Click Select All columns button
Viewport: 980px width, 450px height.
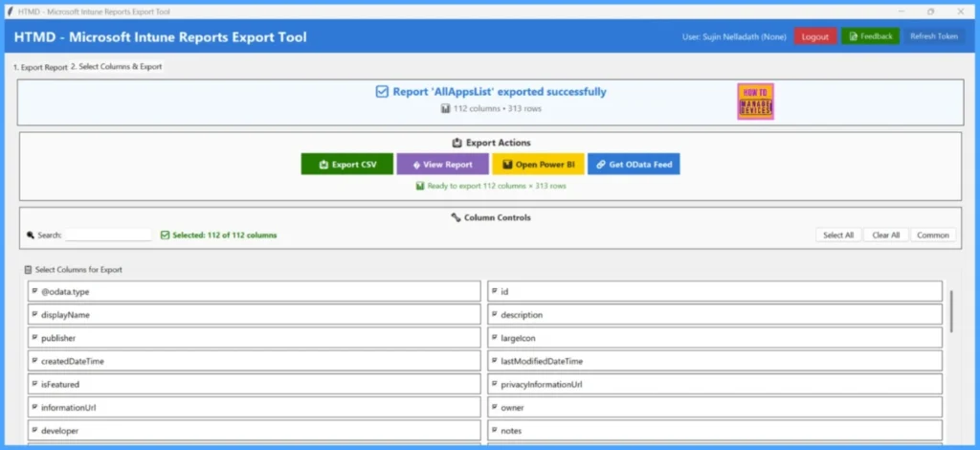coord(838,235)
